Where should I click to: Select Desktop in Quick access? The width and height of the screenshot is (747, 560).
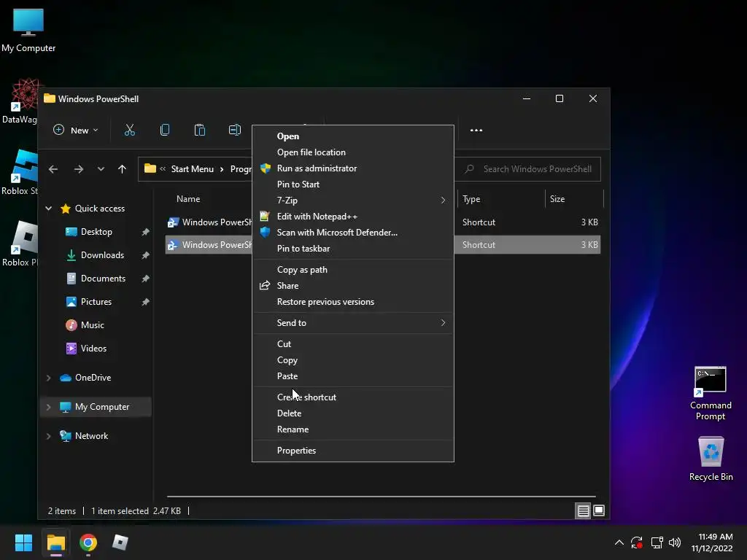tap(96, 232)
